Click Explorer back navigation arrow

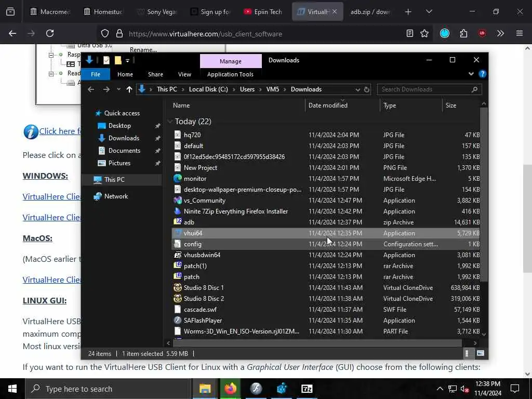[x=91, y=89]
